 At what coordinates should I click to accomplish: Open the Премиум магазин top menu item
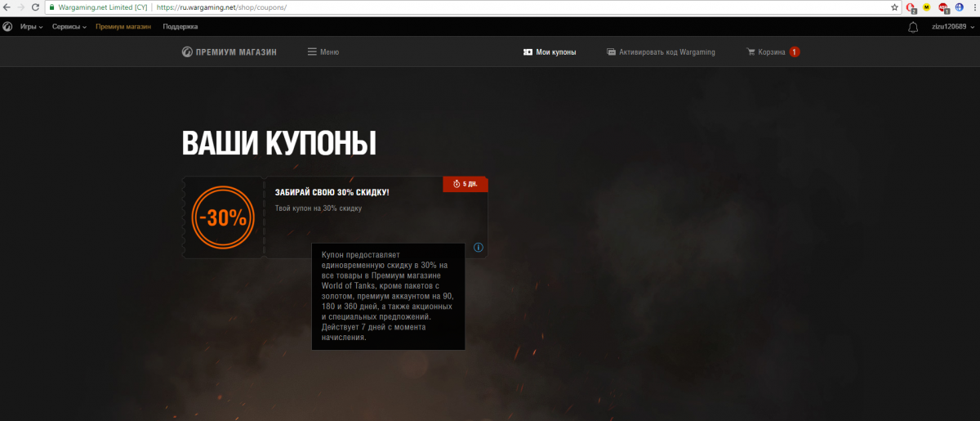click(123, 27)
